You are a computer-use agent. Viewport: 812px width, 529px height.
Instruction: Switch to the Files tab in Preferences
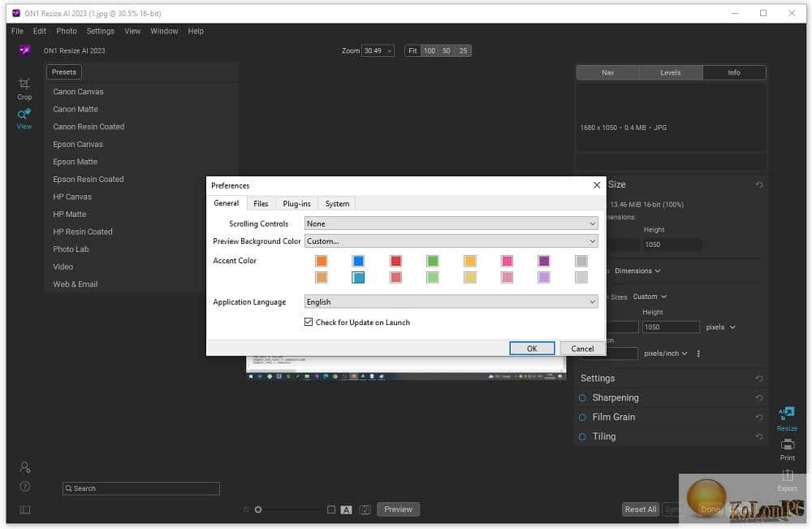pyautogui.click(x=261, y=204)
